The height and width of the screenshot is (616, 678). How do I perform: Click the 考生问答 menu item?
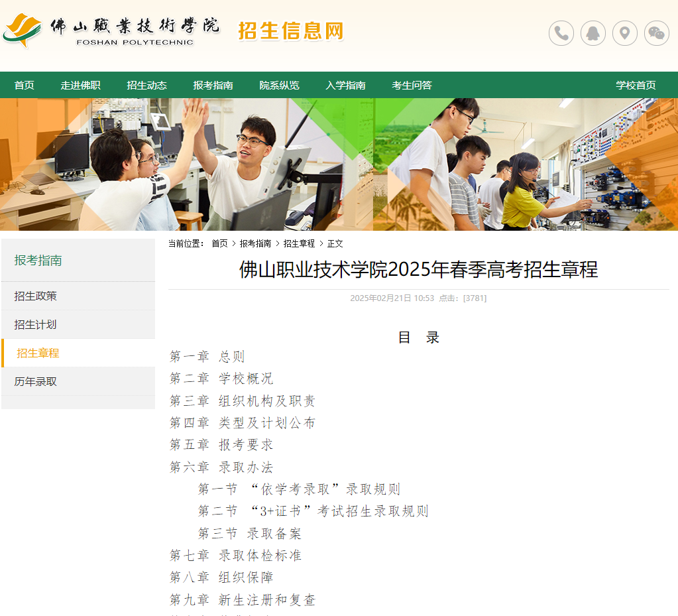click(x=412, y=85)
